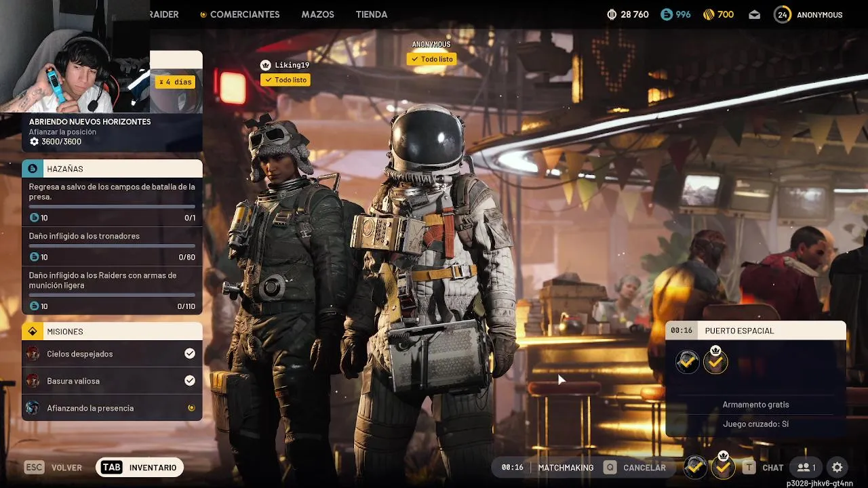Click the trader portrait icon beside Basura valiosa
The width and height of the screenshot is (868, 488).
click(x=33, y=381)
